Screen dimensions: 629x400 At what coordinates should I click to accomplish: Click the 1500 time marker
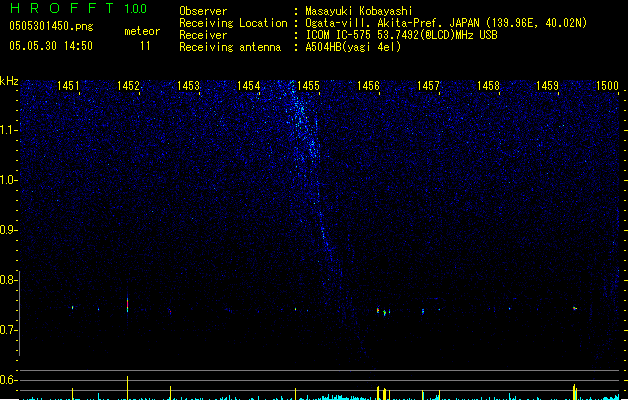(x=607, y=86)
